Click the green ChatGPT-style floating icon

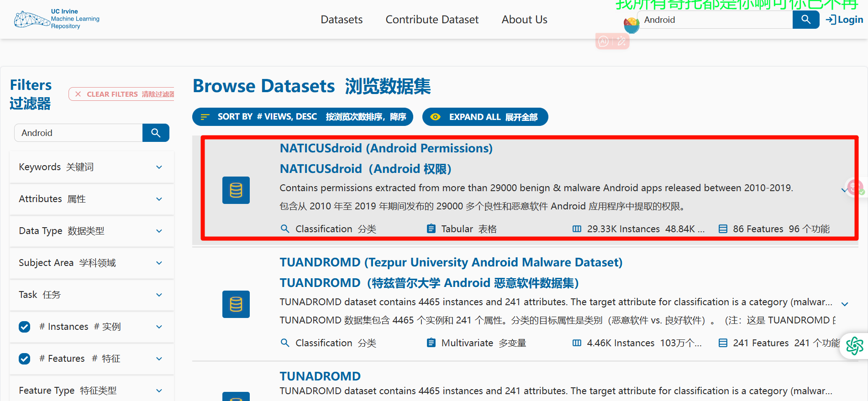point(855,345)
